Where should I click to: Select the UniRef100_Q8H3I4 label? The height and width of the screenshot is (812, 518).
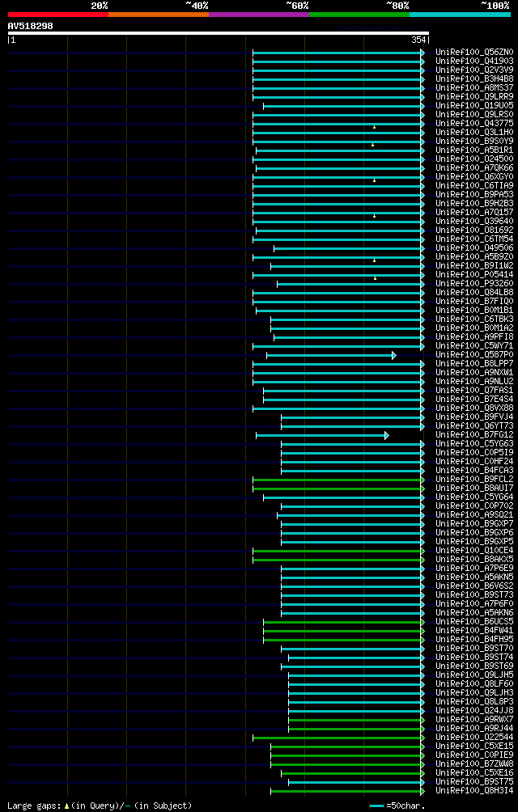[x=474, y=790]
